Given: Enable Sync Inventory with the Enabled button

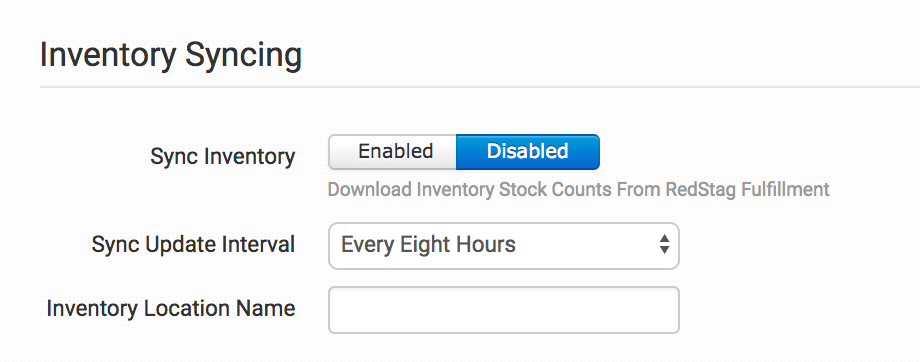Looking at the screenshot, I should (393, 152).
